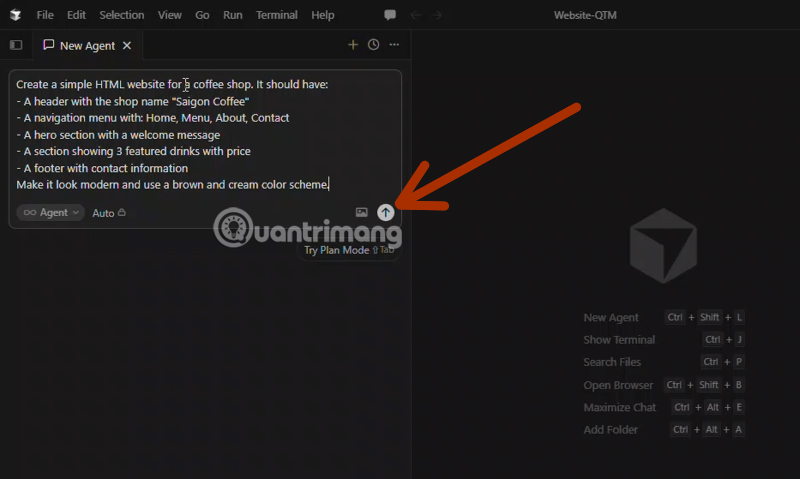
Task: Click the Try Plan Mode hint
Action: click(x=349, y=250)
